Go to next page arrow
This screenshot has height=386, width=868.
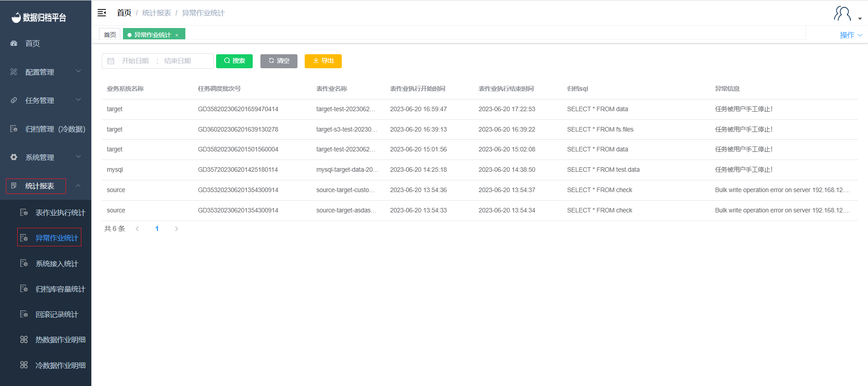click(x=176, y=229)
